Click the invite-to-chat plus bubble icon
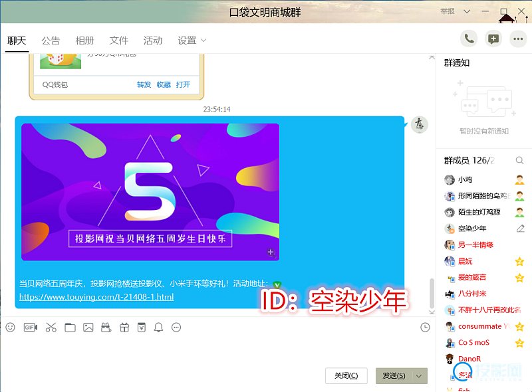 [x=493, y=39]
